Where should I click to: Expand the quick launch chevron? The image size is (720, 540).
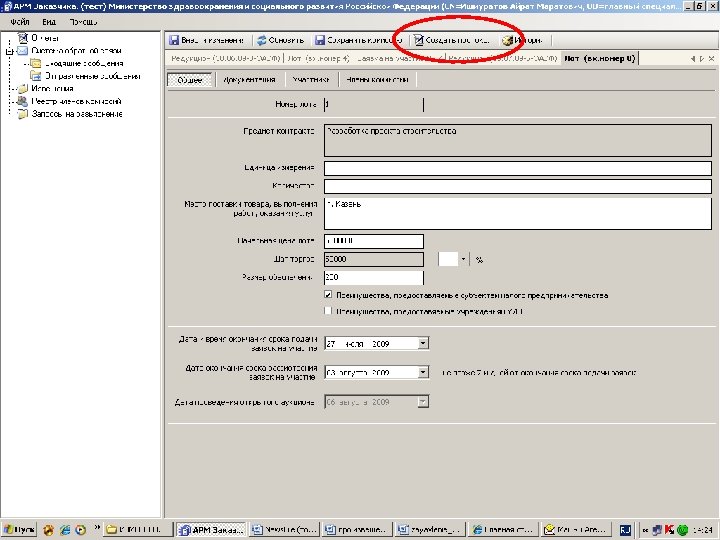point(97,528)
